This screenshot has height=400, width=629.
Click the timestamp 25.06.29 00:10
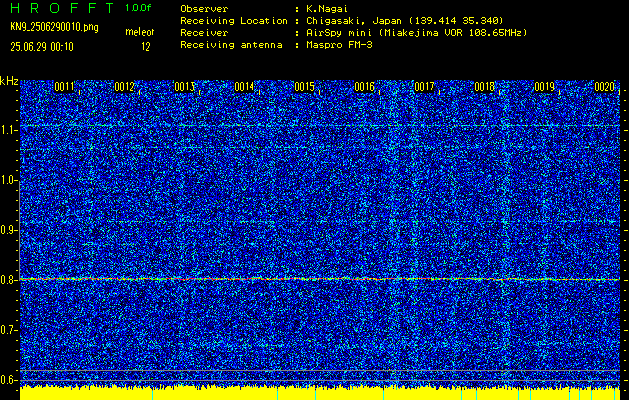point(42,47)
